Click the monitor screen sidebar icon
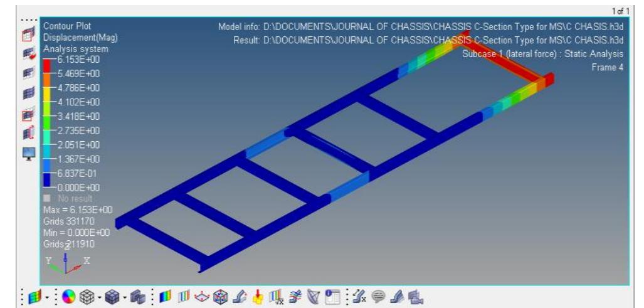 (x=28, y=154)
